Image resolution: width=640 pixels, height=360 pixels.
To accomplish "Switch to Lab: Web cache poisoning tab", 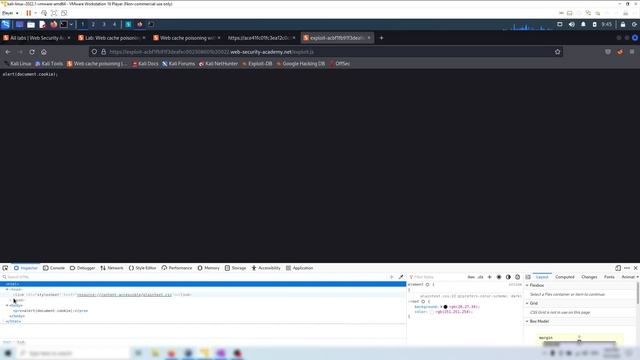I will pos(111,38).
